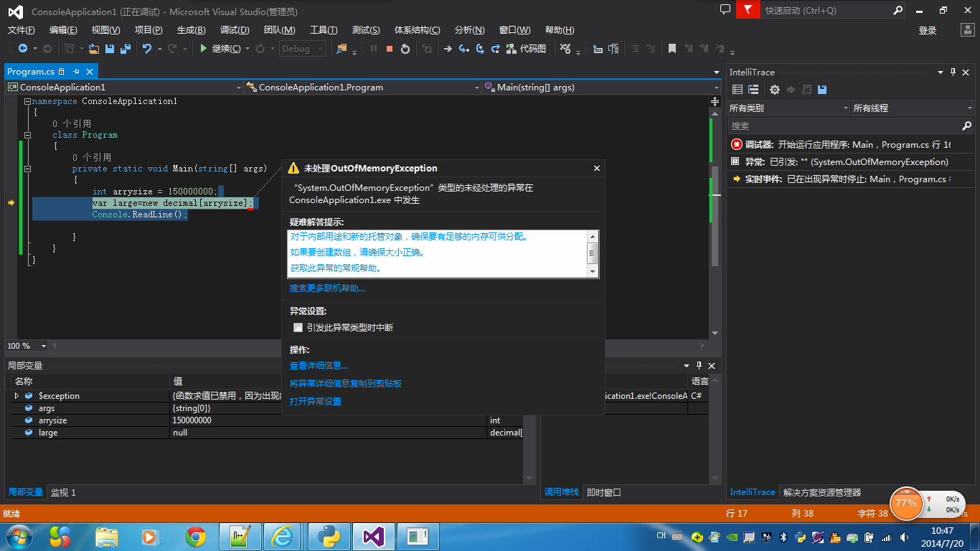Click Show Next Statement arrow icon
The width and height of the screenshot is (980, 551).
click(448, 49)
